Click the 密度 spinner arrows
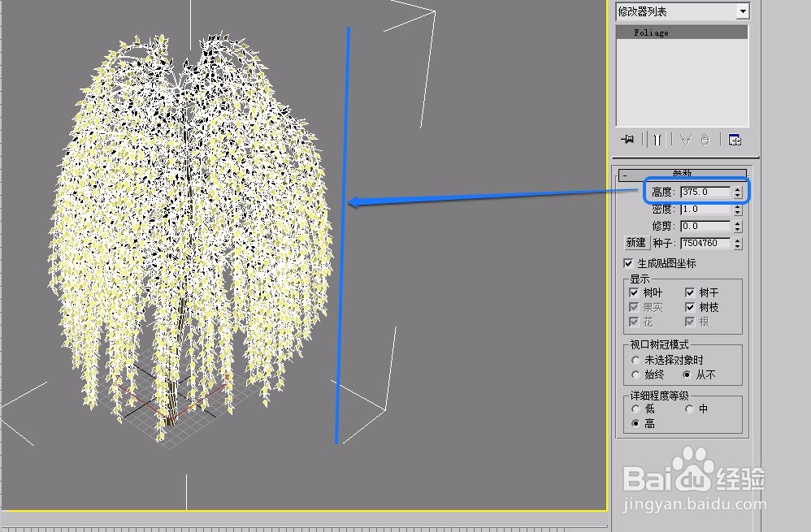 738,209
